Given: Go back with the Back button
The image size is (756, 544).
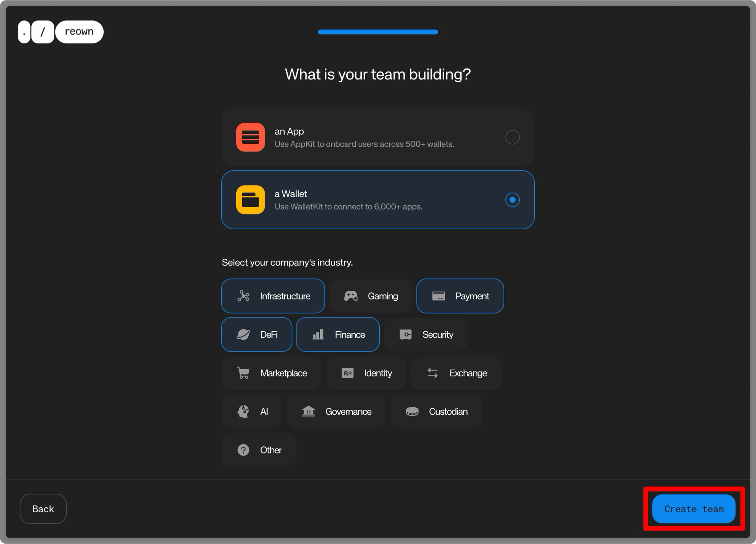Looking at the screenshot, I should click(43, 509).
